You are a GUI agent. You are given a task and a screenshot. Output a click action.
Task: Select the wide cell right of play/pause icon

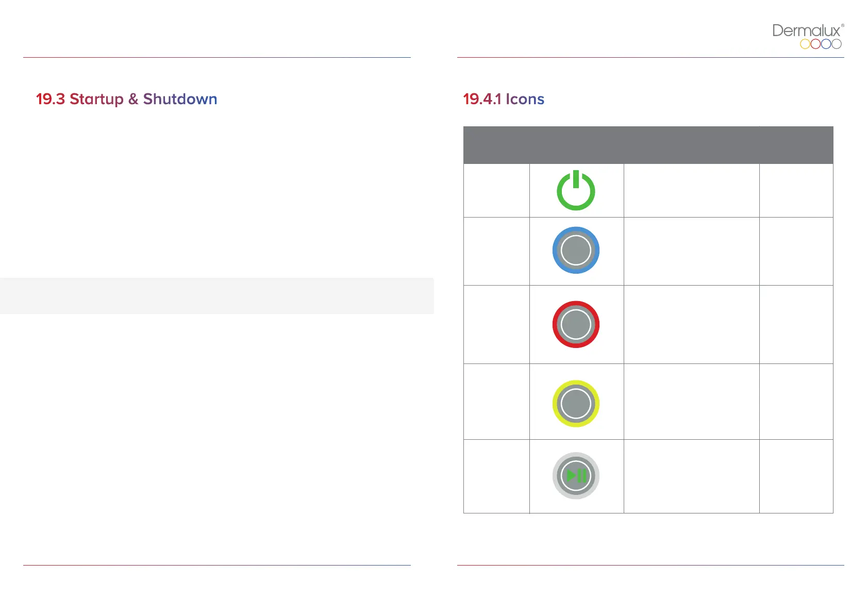click(x=691, y=476)
